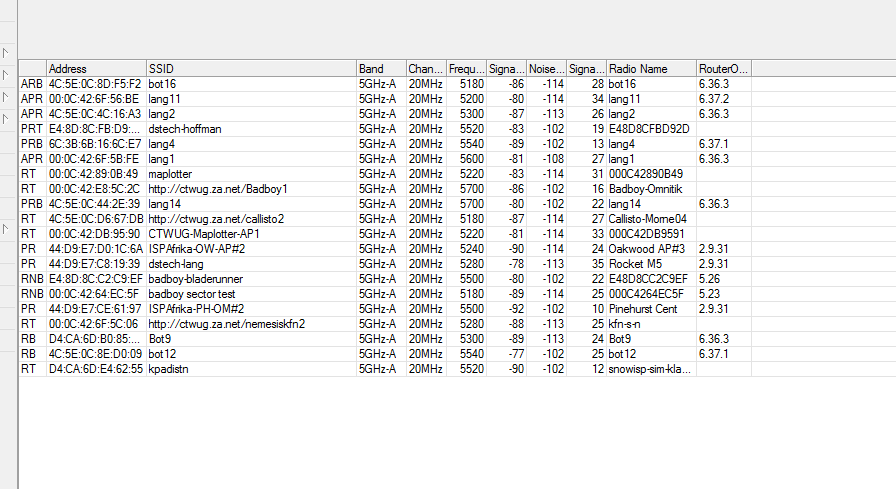Click the SSID column header
This screenshot has height=489, width=896.
click(x=250, y=68)
